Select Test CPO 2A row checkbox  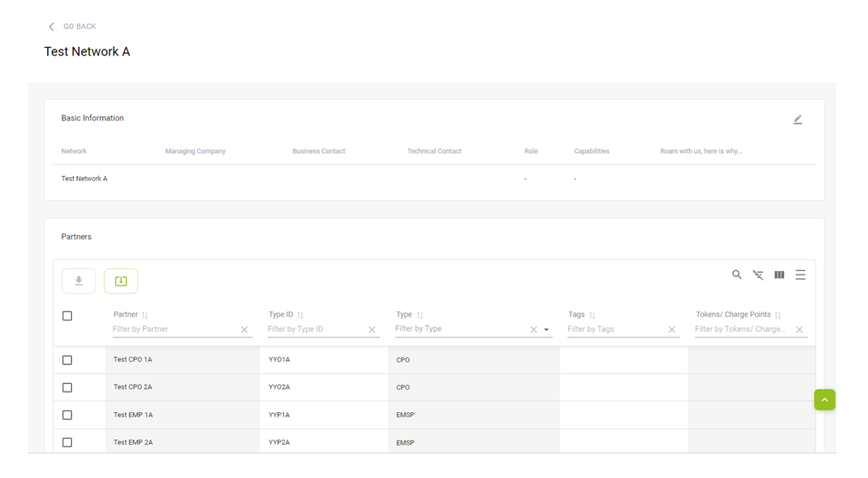67,388
